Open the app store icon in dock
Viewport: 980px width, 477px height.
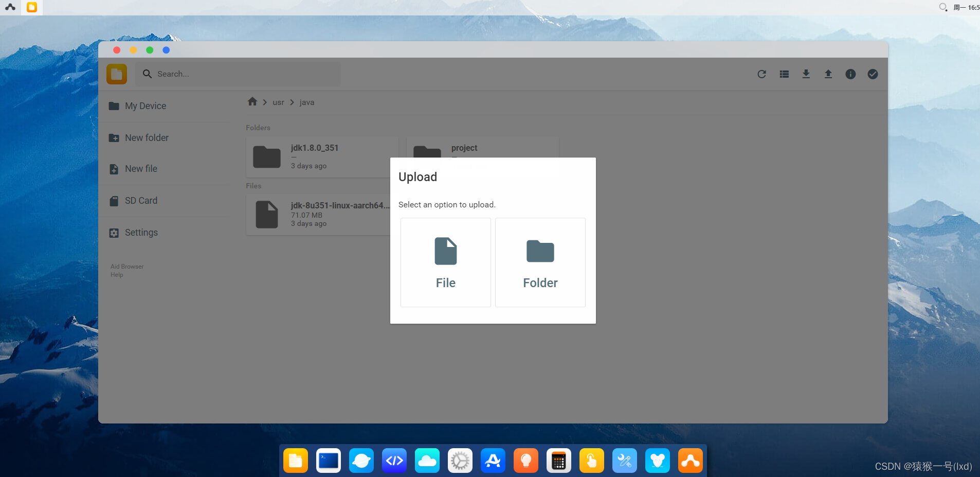[x=493, y=461]
